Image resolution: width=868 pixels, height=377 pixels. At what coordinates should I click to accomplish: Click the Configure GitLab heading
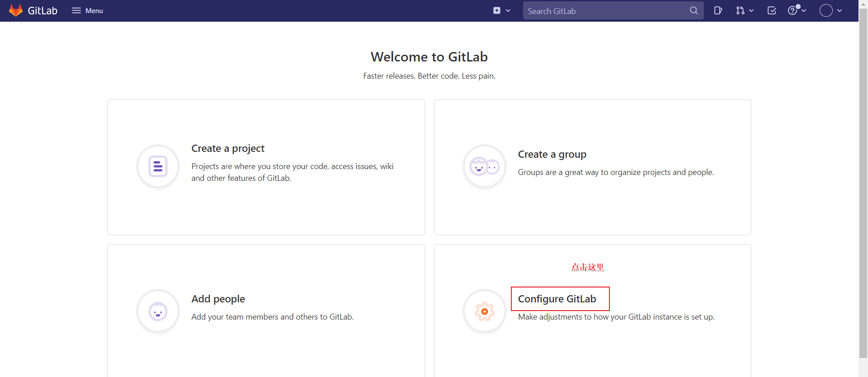click(x=557, y=299)
